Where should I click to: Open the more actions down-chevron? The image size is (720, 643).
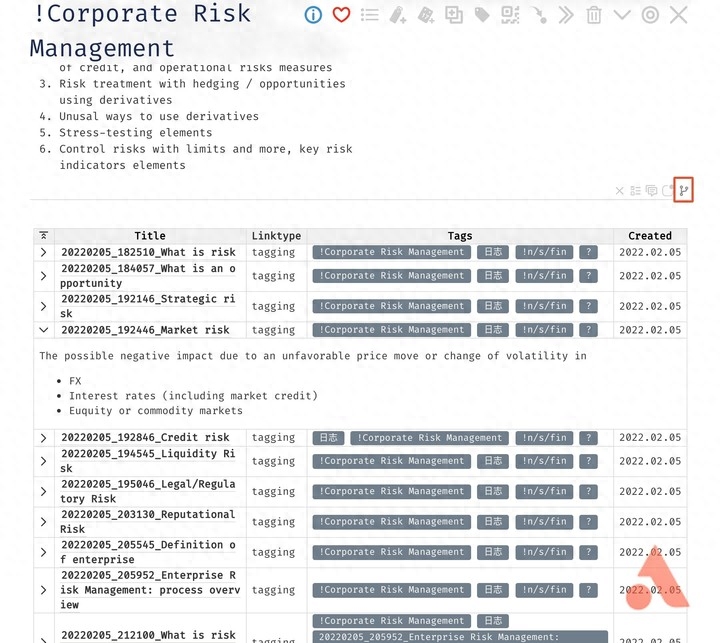[622, 15]
